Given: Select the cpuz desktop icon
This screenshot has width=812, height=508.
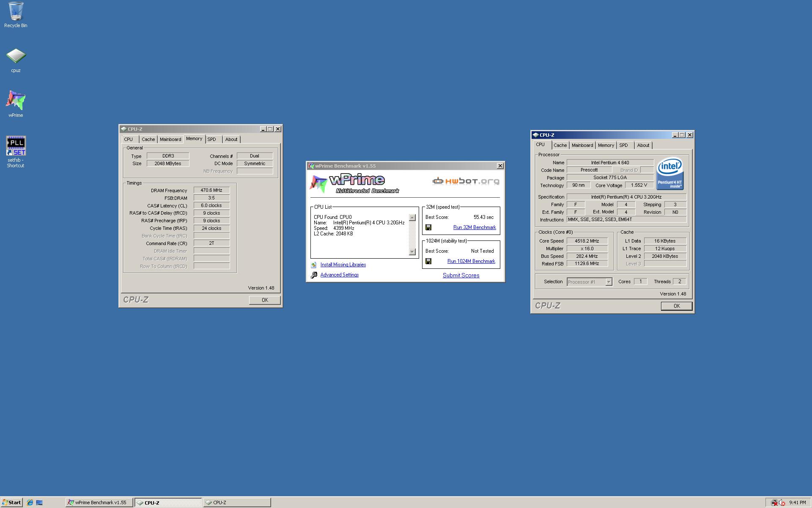Looking at the screenshot, I should [x=16, y=60].
